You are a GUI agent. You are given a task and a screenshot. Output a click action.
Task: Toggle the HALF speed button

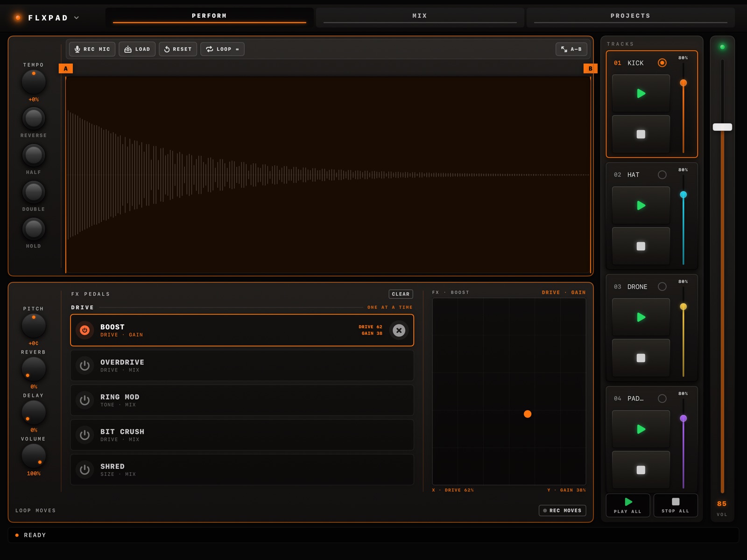click(34, 155)
